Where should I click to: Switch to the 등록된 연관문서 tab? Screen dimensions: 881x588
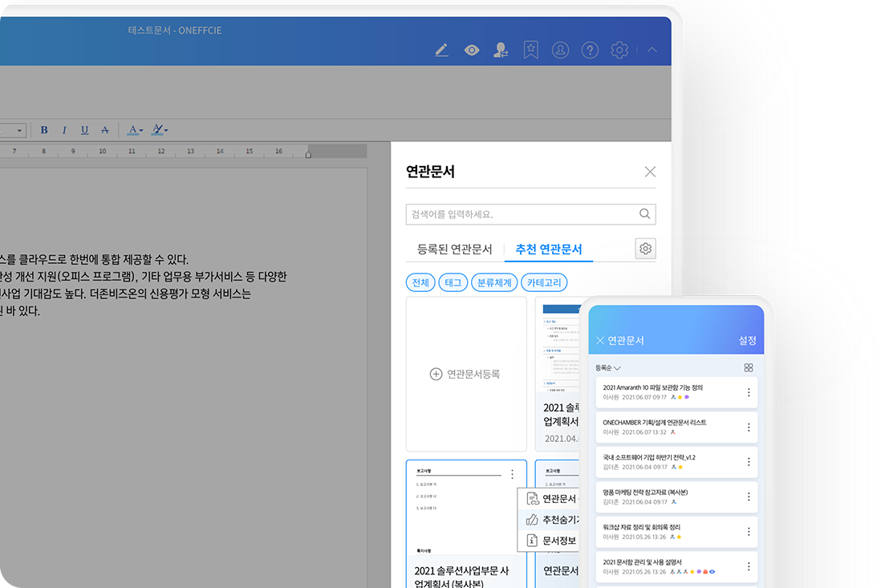[455, 249]
